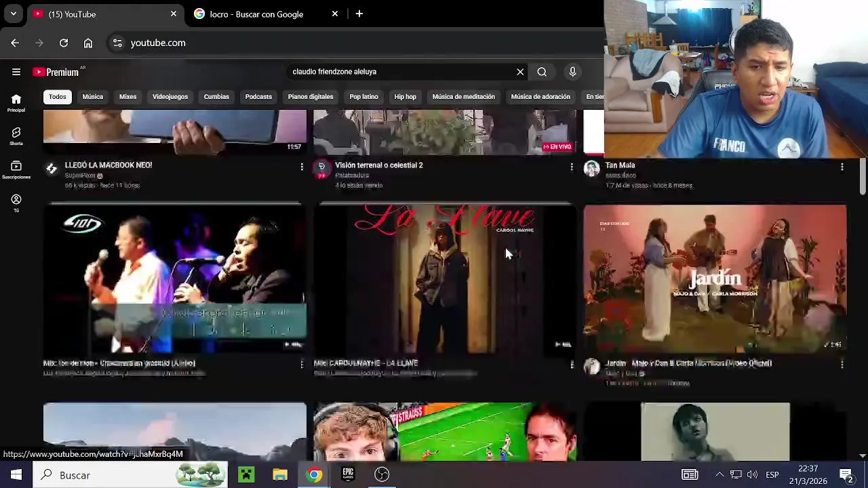Open Principal in the sidebar
This screenshot has height=488, width=868.
tap(16, 103)
